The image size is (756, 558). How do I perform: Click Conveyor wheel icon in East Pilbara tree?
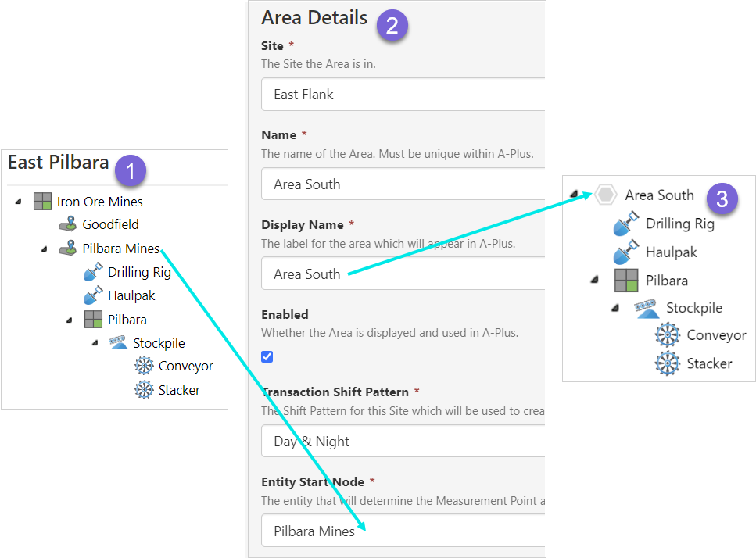[144, 366]
